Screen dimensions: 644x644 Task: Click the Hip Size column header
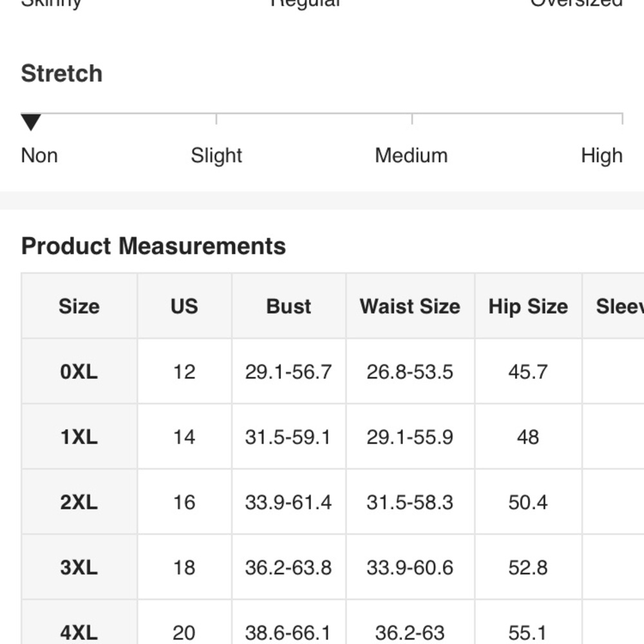[528, 307]
